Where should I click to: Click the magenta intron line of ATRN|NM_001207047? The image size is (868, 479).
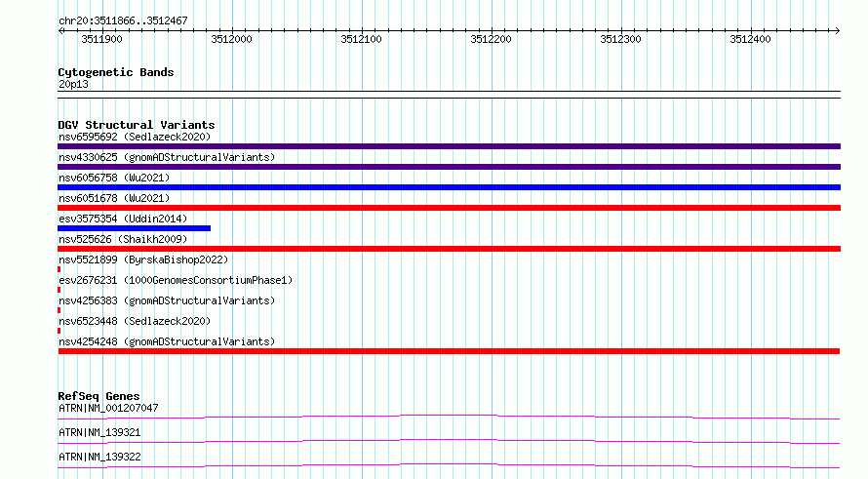click(x=449, y=415)
